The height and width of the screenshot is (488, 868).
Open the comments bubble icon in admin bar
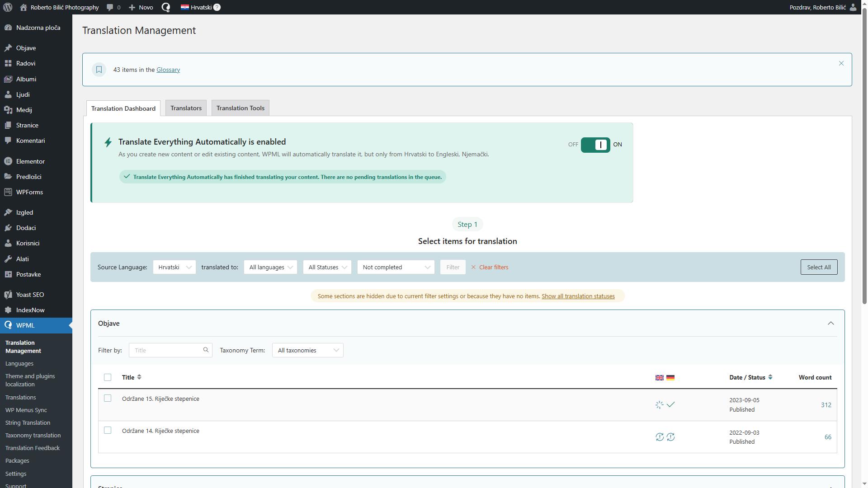pyautogui.click(x=110, y=7)
